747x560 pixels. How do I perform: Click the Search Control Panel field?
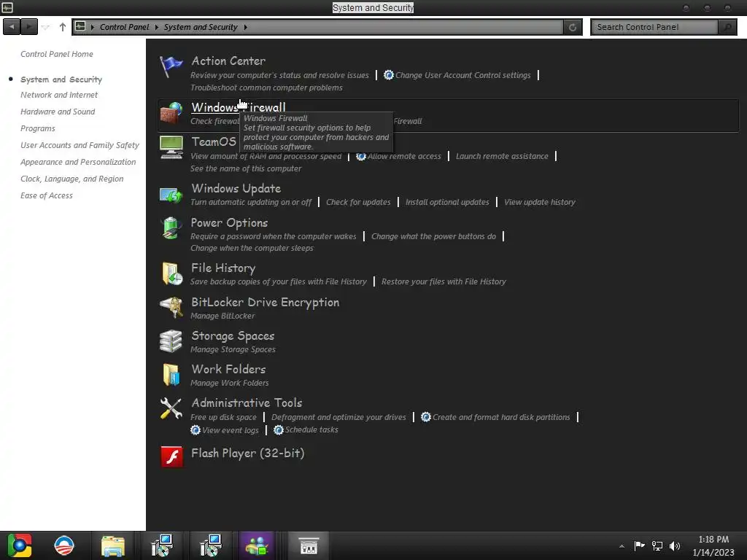click(654, 27)
